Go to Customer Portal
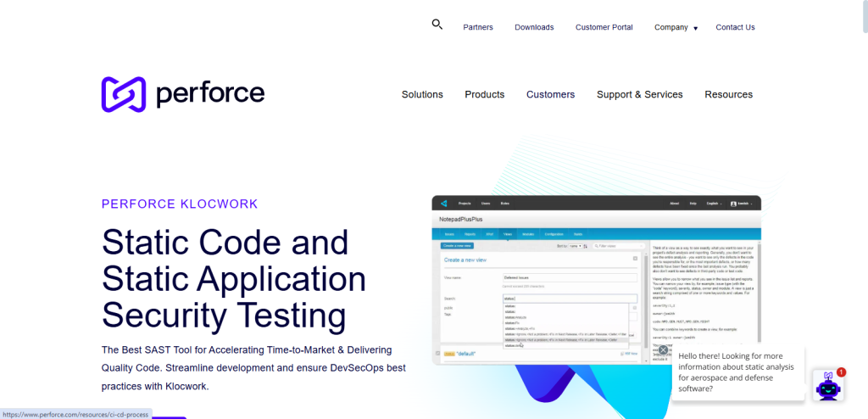 (x=604, y=27)
